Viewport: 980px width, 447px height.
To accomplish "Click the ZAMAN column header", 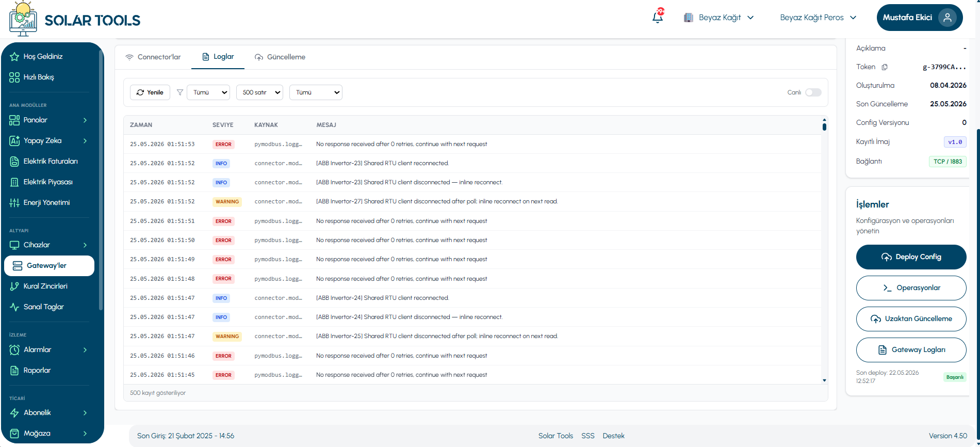I will (x=141, y=125).
